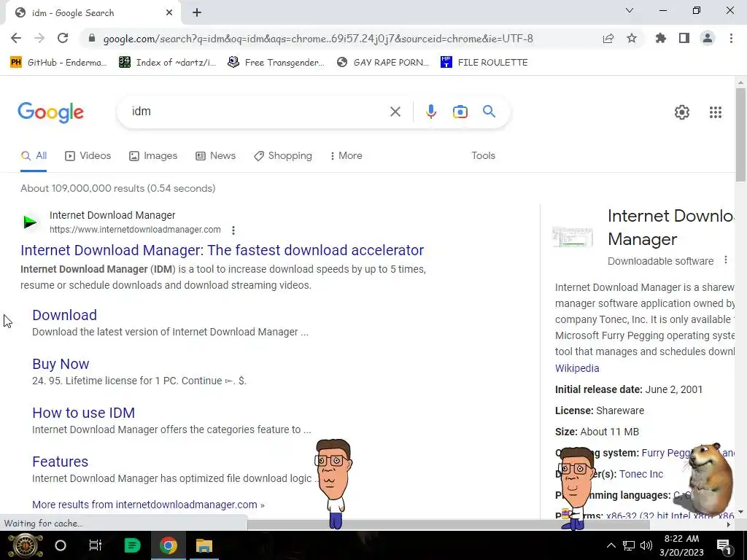The height and width of the screenshot is (560, 747).
Task: Open the Google apps grid
Action: (x=716, y=112)
